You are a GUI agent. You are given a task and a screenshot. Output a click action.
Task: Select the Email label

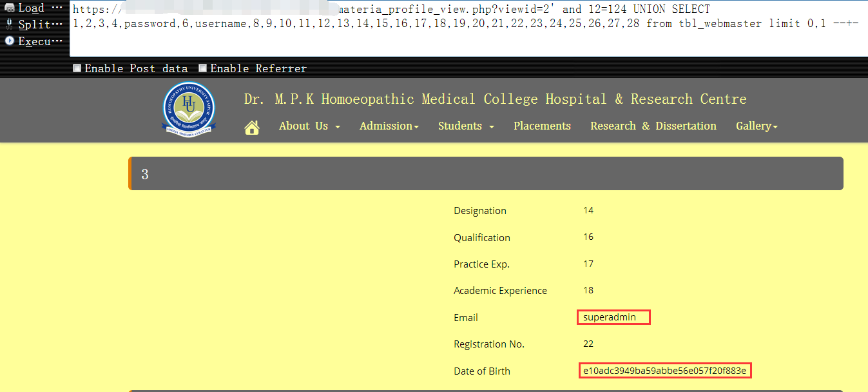click(x=466, y=318)
